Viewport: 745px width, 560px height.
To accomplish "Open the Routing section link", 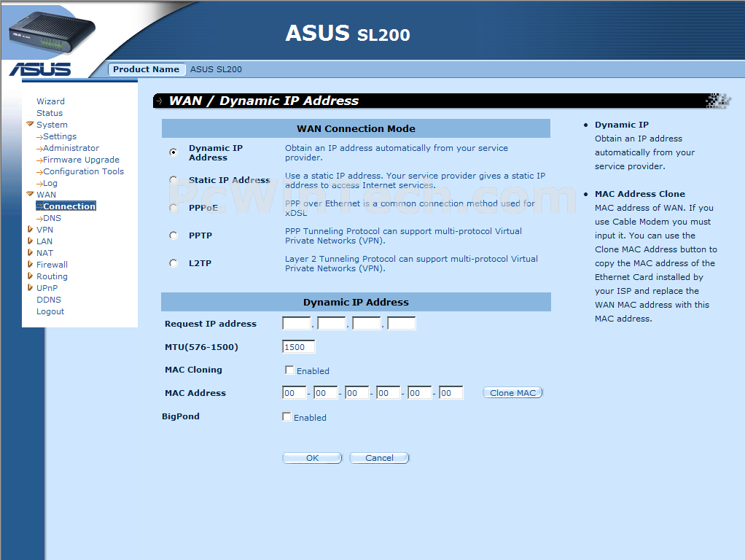I will [x=52, y=276].
